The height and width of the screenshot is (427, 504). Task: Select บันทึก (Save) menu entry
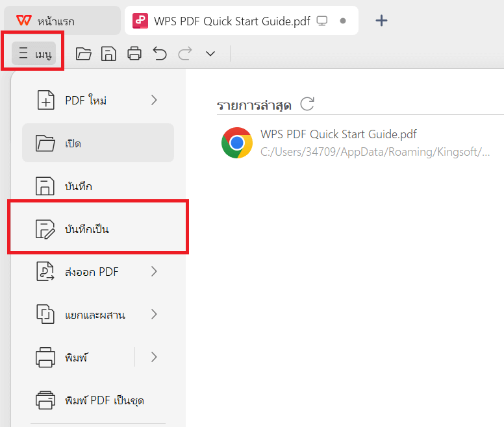coord(98,186)
